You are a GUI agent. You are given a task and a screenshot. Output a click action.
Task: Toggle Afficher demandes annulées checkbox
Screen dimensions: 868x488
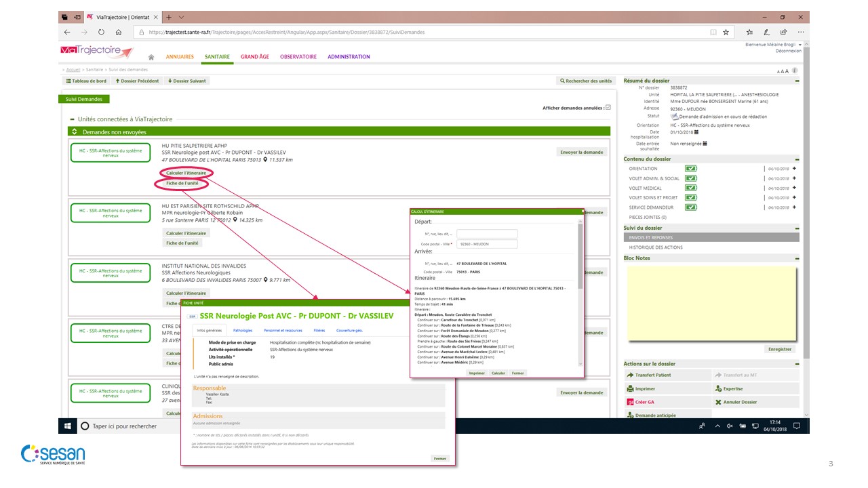(608, 107)
